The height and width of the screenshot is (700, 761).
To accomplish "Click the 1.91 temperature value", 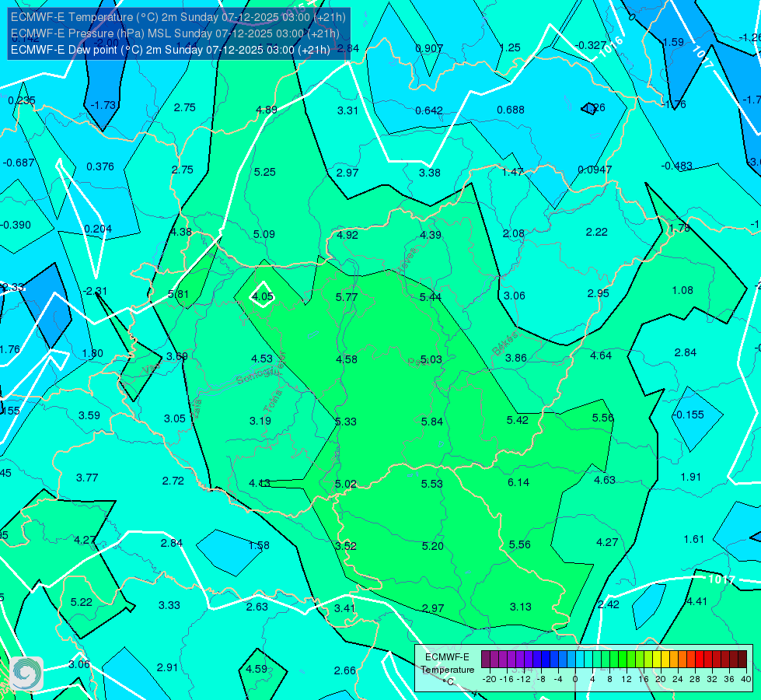I will tap(690, 477).
